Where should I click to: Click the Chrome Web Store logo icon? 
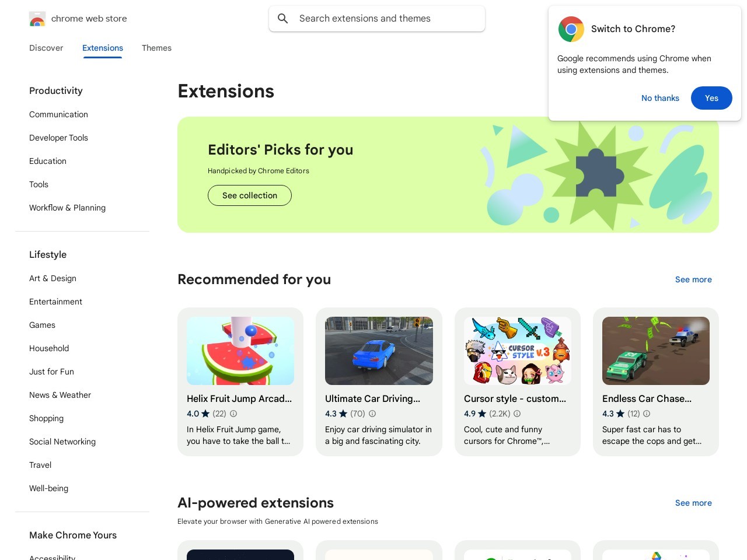click(37, 19)
